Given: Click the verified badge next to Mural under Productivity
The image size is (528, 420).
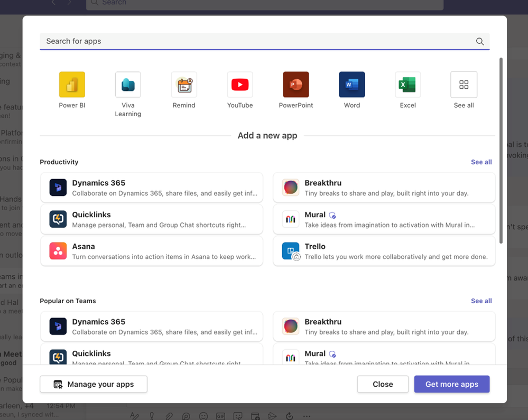Looking at the screenshot, I should click(332, 215).
